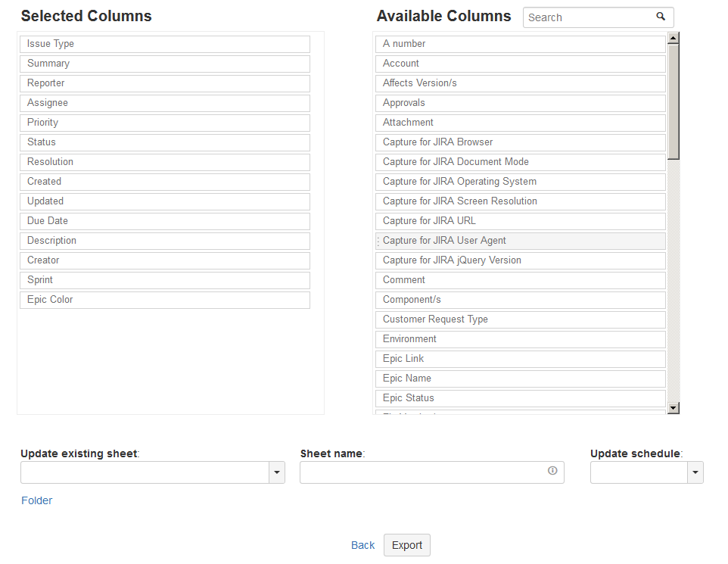Screen dimensions: 728x564
Task: Click the Due Date selected column
Action: 164,221
